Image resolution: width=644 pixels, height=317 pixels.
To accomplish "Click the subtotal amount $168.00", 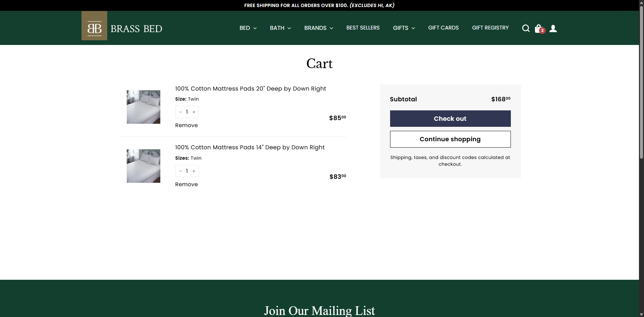I will (x=501, y=99).
